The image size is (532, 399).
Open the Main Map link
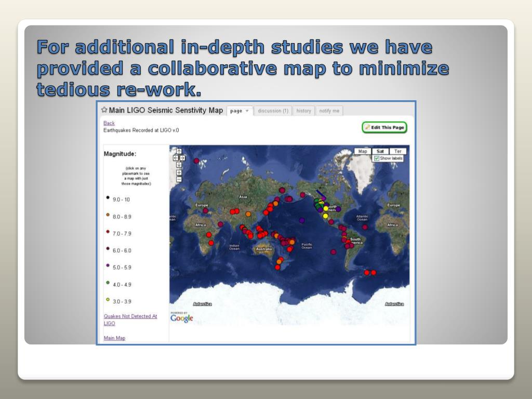tap(114, 338)
